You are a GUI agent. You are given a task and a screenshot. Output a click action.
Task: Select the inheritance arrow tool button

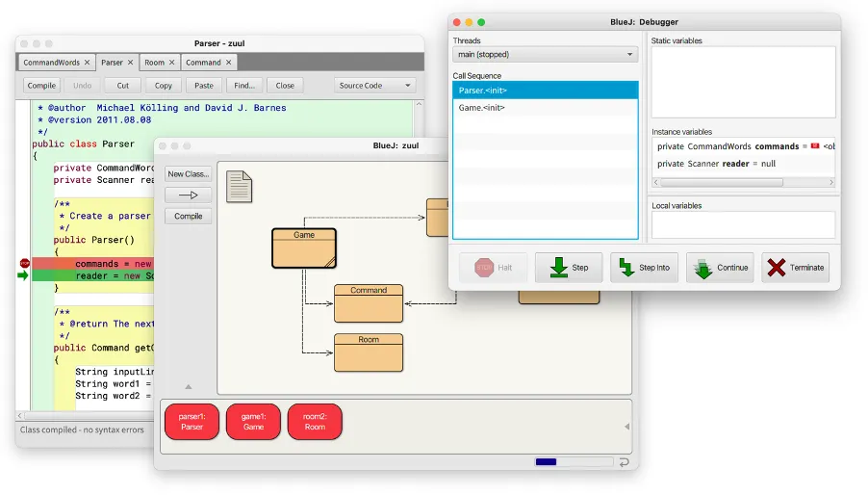[189, 195]
